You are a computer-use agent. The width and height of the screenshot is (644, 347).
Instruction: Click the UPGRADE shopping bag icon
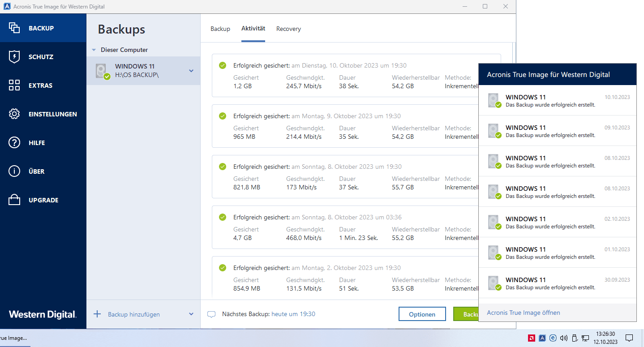(x=14, y=200)
